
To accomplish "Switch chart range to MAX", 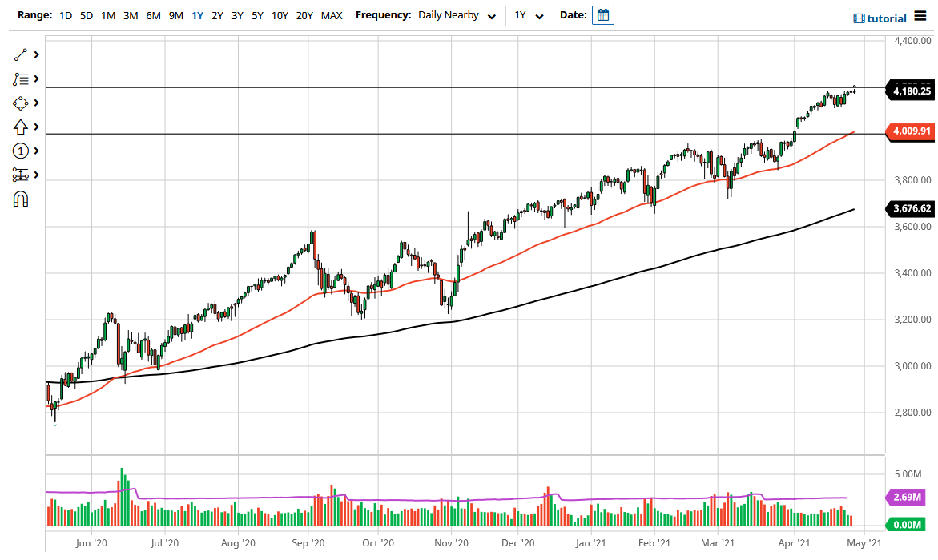I will pyautogui.click(x=332, y=14).
